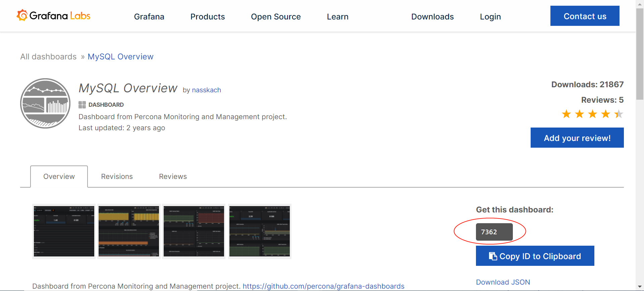Click the MySQL Overview breadcrumb link

120,56
